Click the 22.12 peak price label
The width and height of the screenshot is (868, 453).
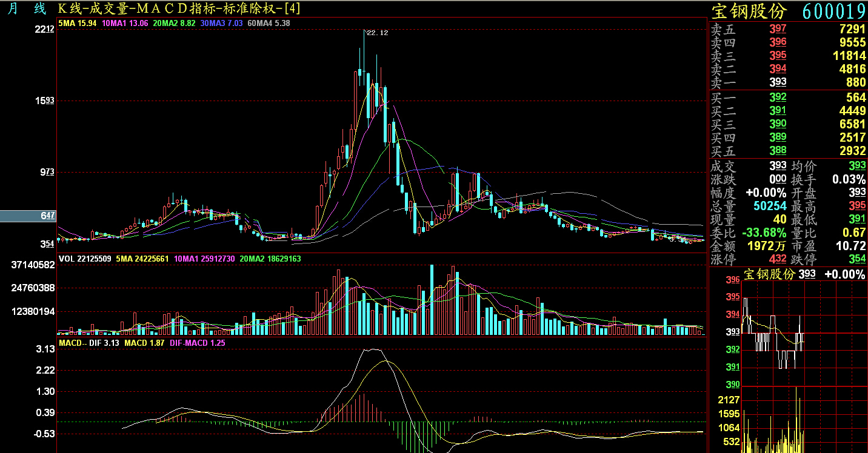[x=377, y=33]
